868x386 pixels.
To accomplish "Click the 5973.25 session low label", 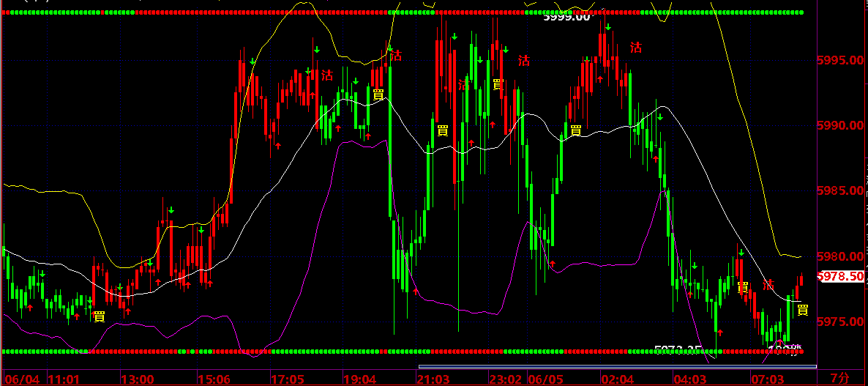I will (x=678, y=349).
